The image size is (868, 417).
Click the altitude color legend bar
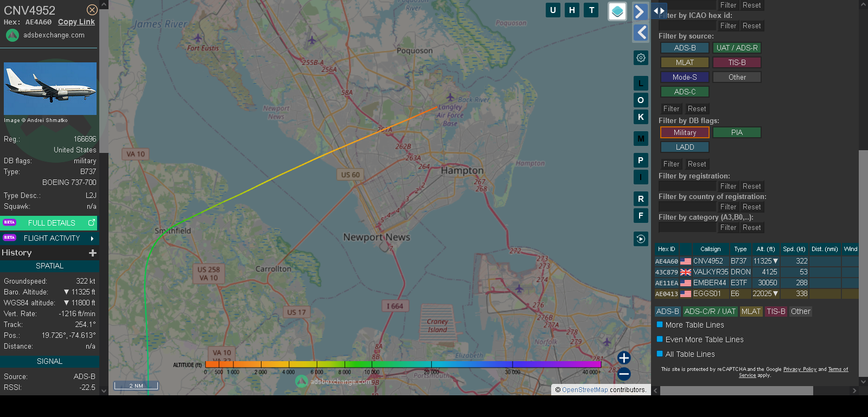[x=403, y=364]
